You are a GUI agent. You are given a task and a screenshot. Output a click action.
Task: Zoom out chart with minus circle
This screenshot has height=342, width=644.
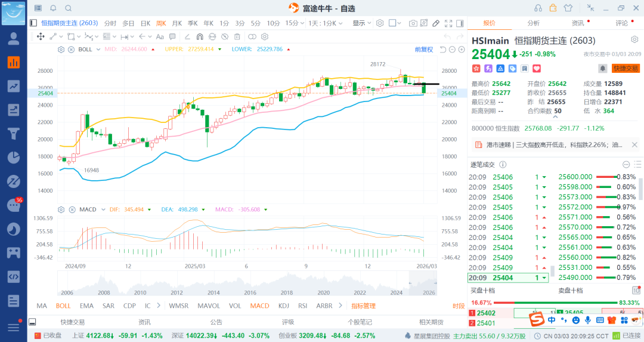[452, 50]
